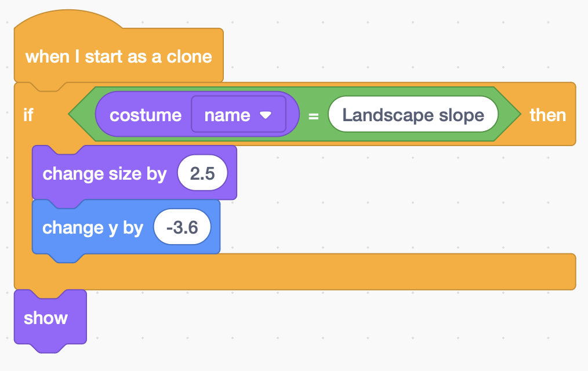Select the "change y by" block label
This screenshot has width=588, height=371.
(92, 227)
